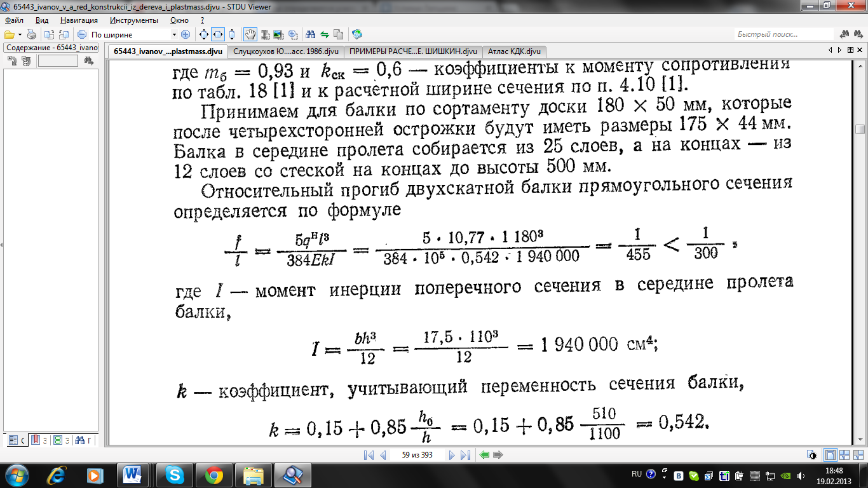Open the Окно menu
Screen dimensions: 868x488
180,20
